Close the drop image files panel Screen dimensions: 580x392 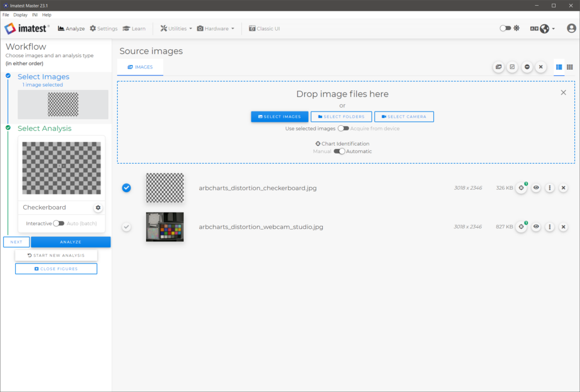(x=563, y=92)
